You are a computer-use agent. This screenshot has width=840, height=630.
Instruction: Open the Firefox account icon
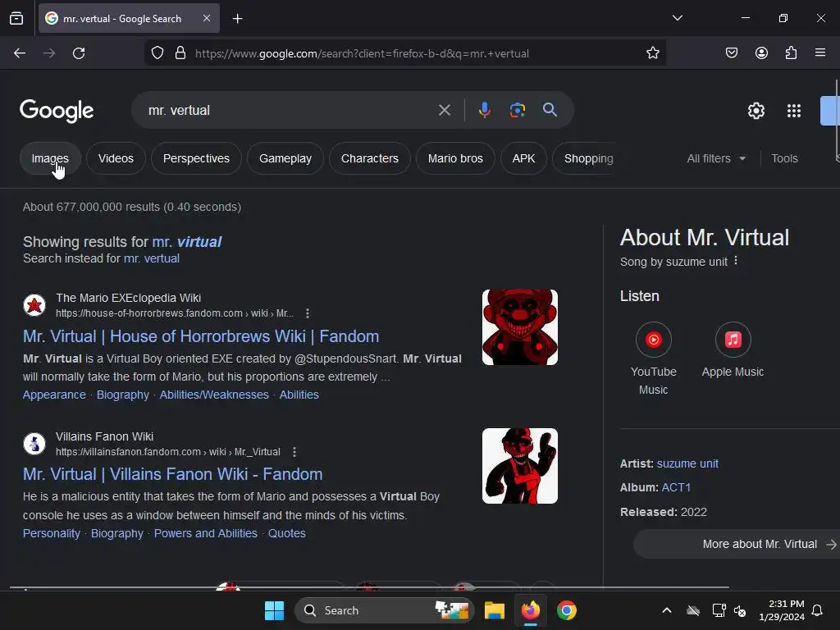[x=761, y=52]
